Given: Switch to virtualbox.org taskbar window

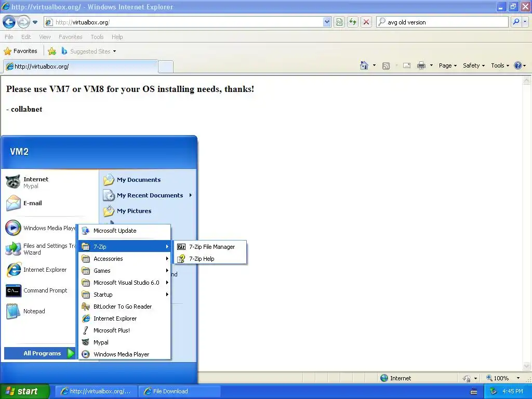Looking at the screenshot, I should (96, 391).
